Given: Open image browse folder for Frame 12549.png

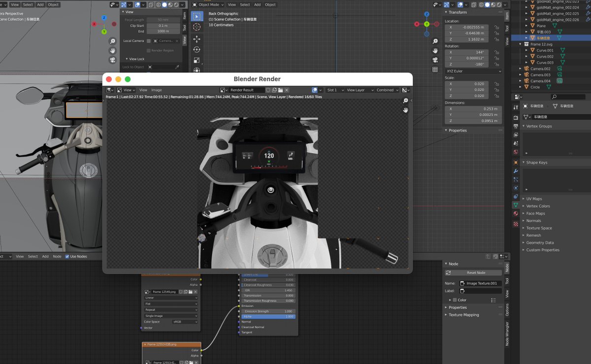Looking at the screenshot, I should click(x=190, y=292).
